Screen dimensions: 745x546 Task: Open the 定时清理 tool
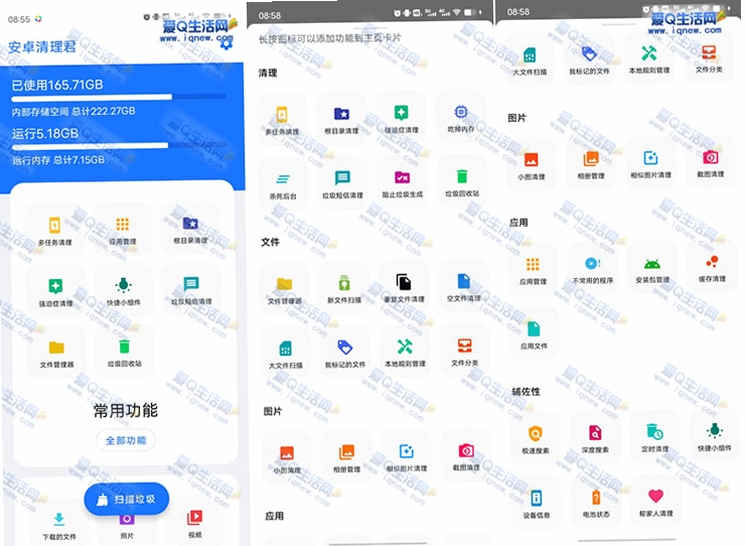tap(655, 437)
